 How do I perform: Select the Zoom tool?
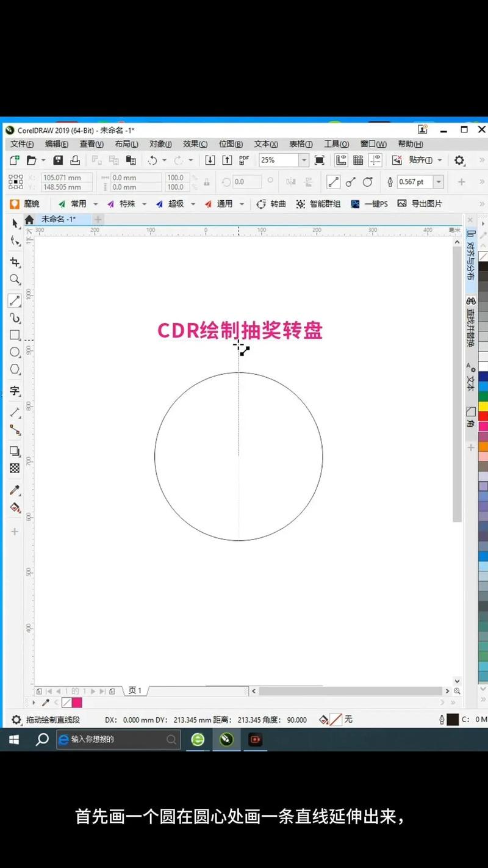pos(15,280)
